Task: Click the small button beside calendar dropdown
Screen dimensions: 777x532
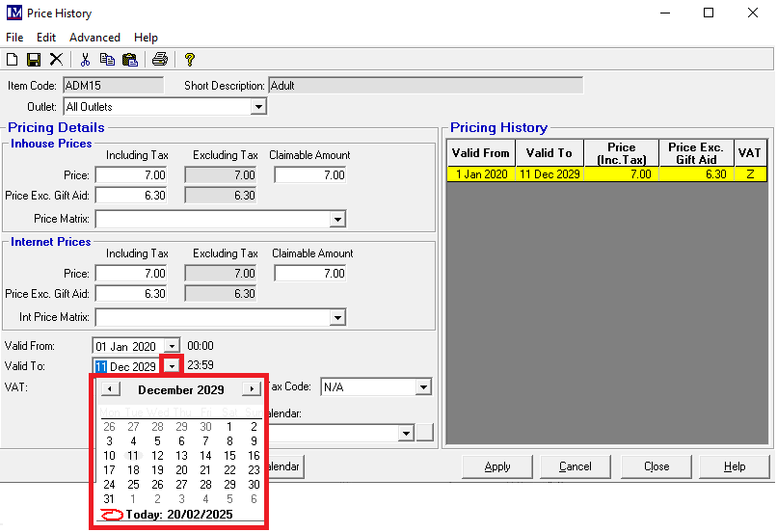Action: (x=425, y=433)
